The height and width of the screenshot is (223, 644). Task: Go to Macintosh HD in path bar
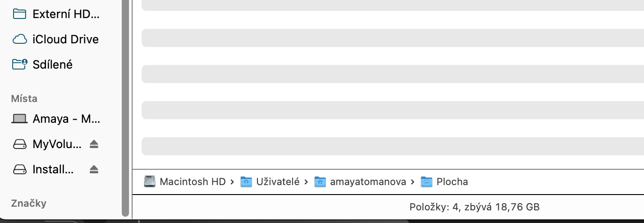tap(193, 182)
